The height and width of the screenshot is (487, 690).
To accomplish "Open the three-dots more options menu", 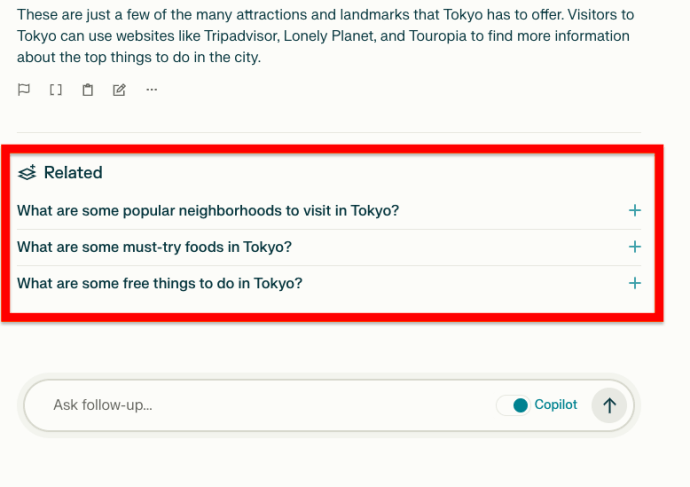I will coord(151,90).
